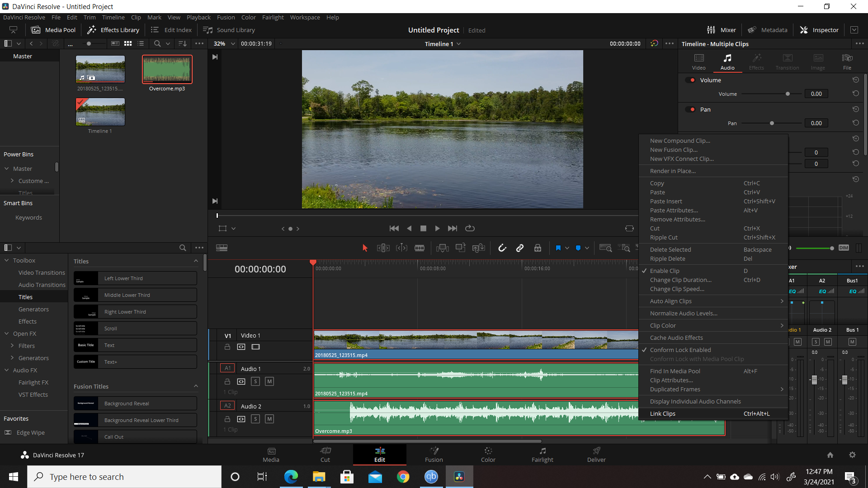This screenshot has width=868, height=488.
Task: Collapse the Titles section list
Action: pyautogui.click(x=196, y=261)
